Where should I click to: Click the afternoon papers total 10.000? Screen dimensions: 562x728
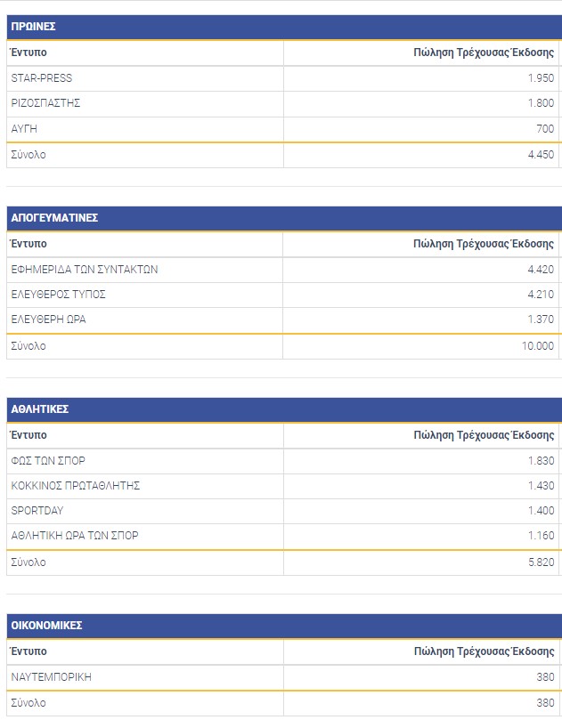[537, 346]
